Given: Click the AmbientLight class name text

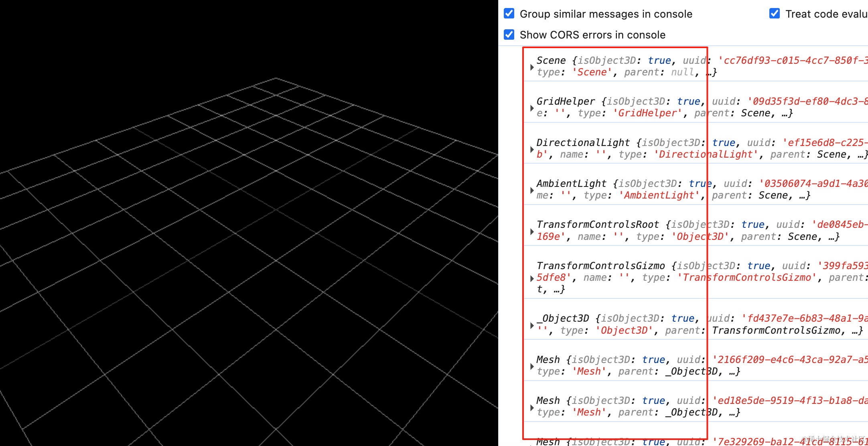Looking at the screenshot, I should (x=571, y=184).
